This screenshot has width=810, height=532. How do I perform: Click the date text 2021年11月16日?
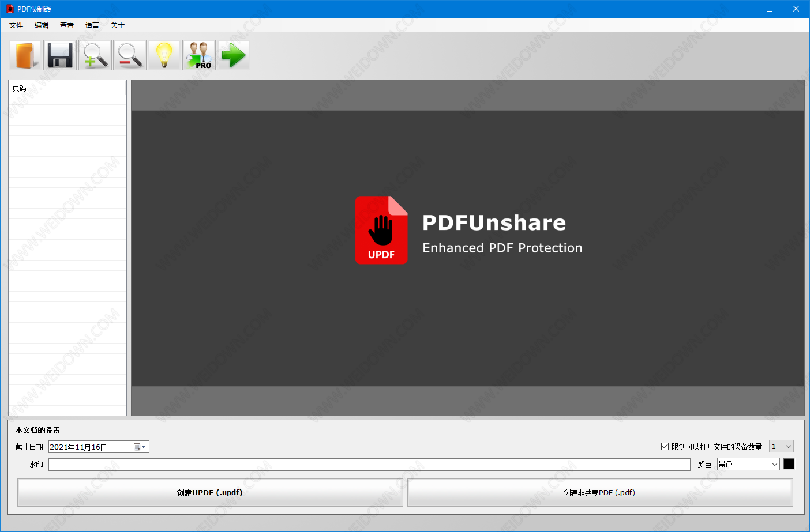(78, 447)
